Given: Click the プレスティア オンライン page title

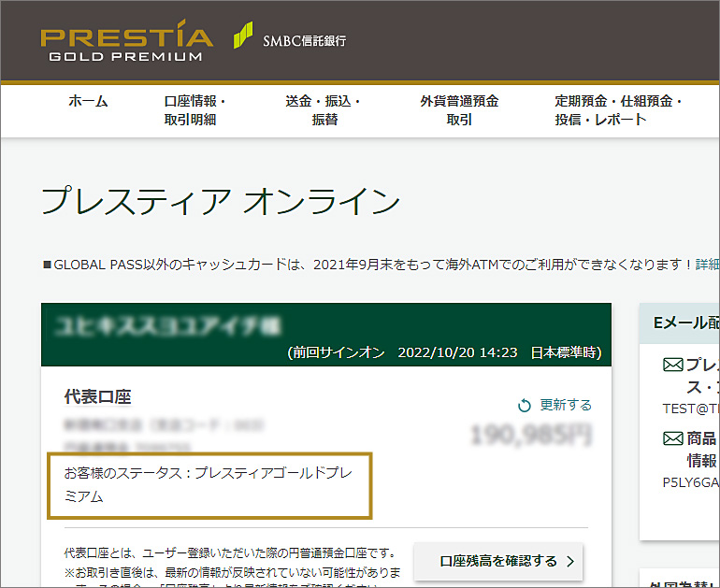Looking at the screenshot, I should point(221,201).
